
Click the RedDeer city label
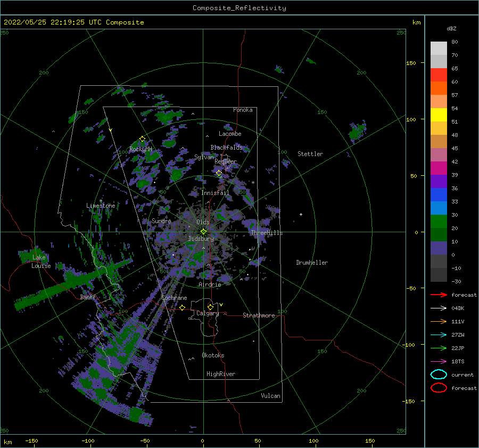tap(226, 161)
